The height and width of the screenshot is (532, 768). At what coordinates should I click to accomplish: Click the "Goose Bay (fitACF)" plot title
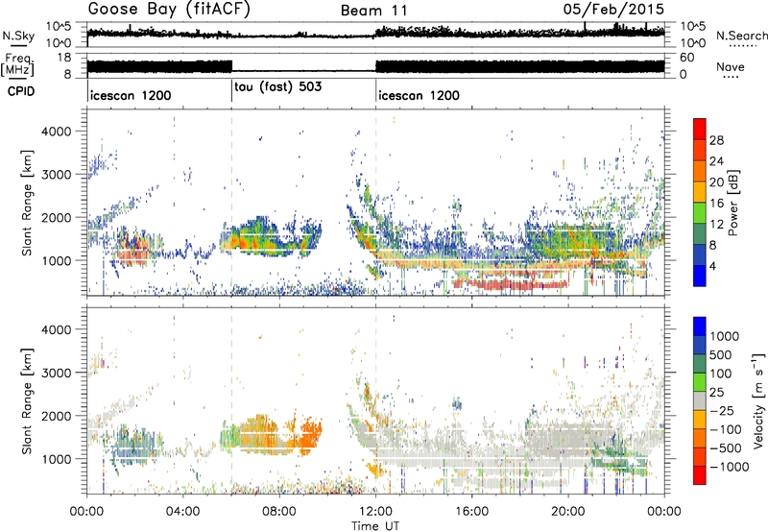click(x=169, y=9)
